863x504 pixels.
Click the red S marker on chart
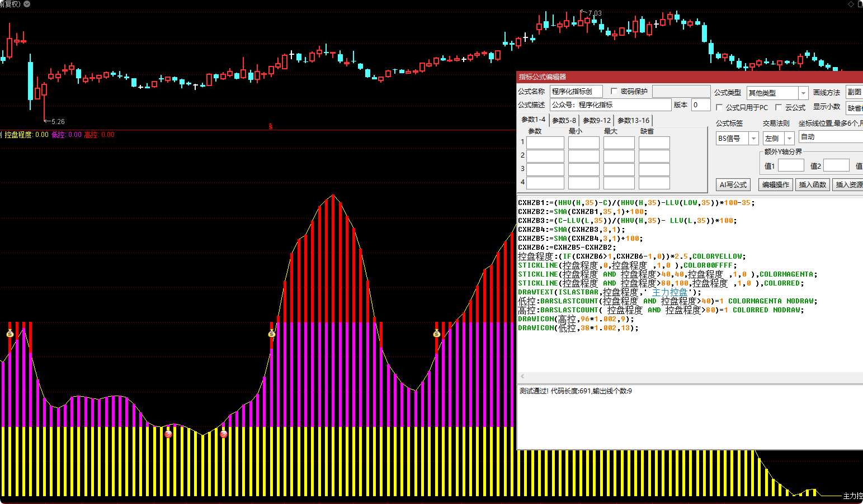[x=271, y=126]
